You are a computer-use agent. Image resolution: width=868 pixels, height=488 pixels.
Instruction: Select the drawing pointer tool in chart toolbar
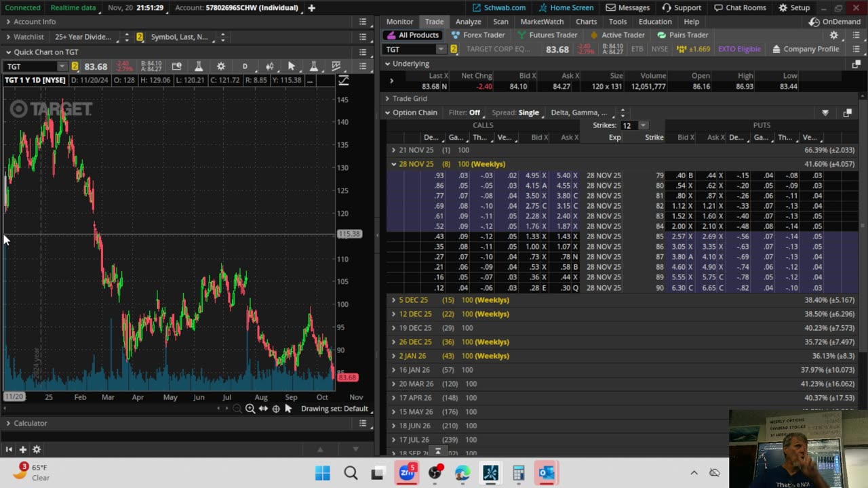292,66
